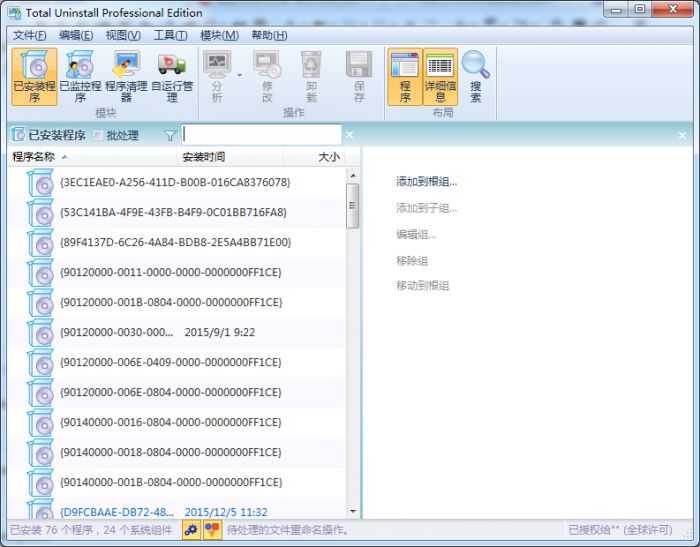Open the 帮助(H) menu

click(x=269, y=35)
